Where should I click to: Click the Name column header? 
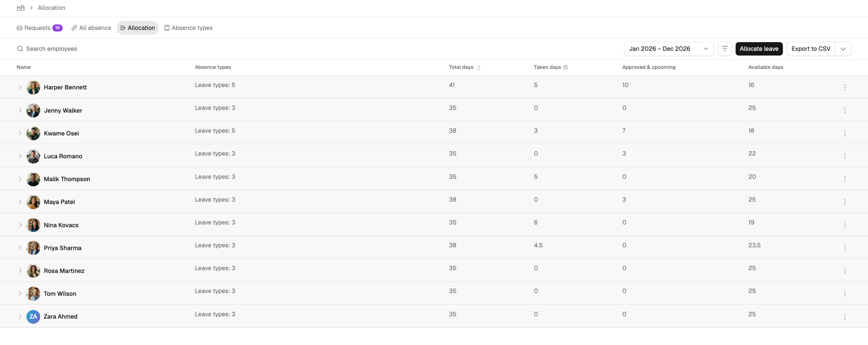24,67
